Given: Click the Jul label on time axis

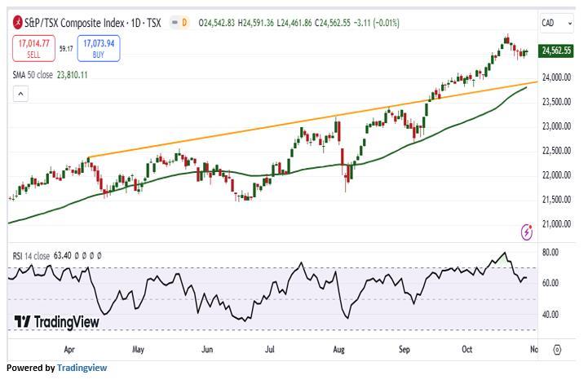Looking at the screenshot, I should [x=268, y=349].
